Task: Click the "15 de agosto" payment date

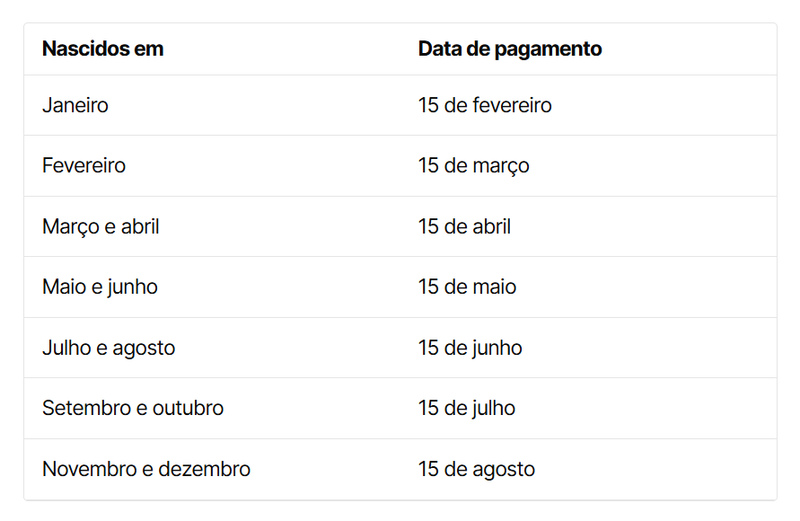Action: click(477, 469)
